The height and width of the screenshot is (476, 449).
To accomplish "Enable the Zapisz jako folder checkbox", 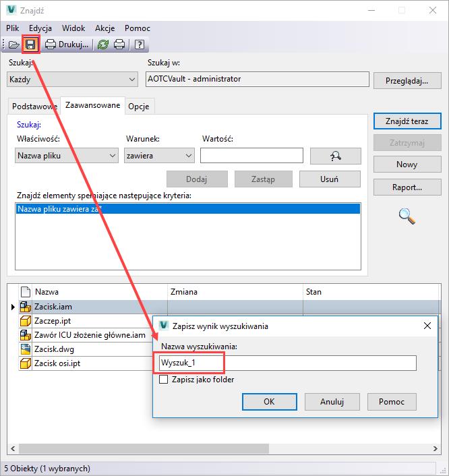I will tap(163, 380).
